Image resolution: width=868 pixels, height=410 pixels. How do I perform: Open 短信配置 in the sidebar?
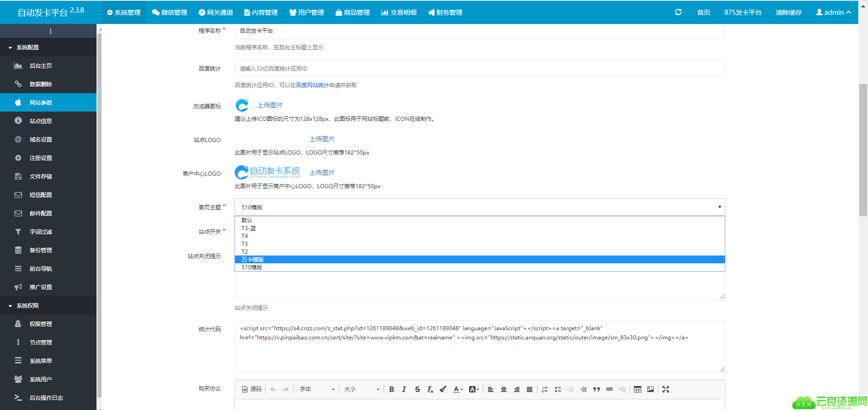48,195
